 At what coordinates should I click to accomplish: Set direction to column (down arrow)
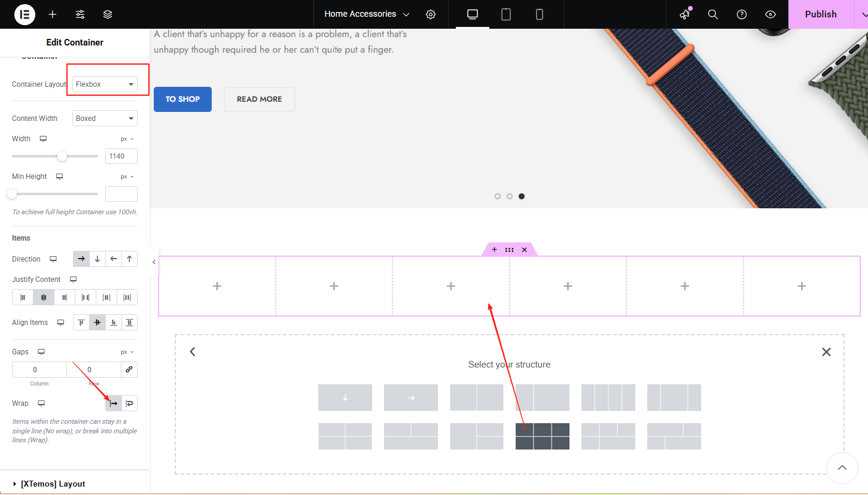[x=98, y=259]
